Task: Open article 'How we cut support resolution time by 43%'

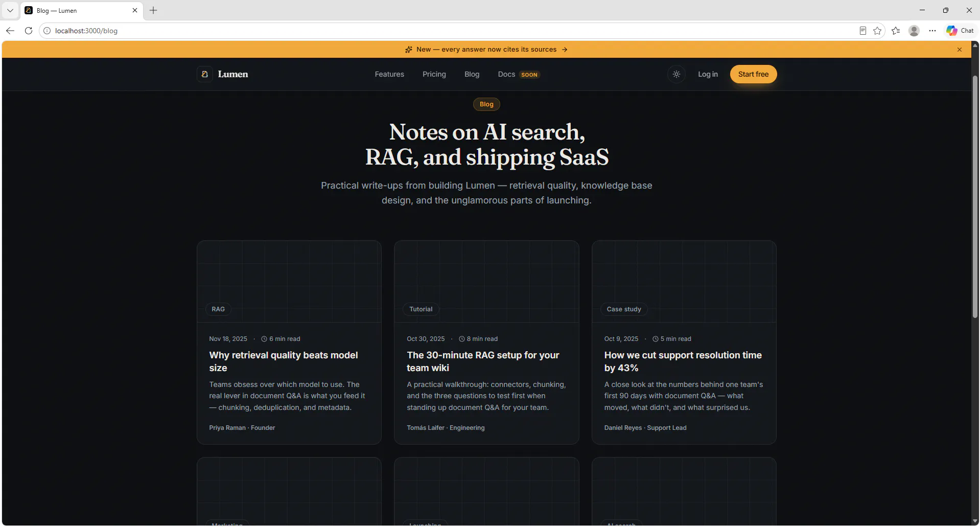Action: (683, 361)
